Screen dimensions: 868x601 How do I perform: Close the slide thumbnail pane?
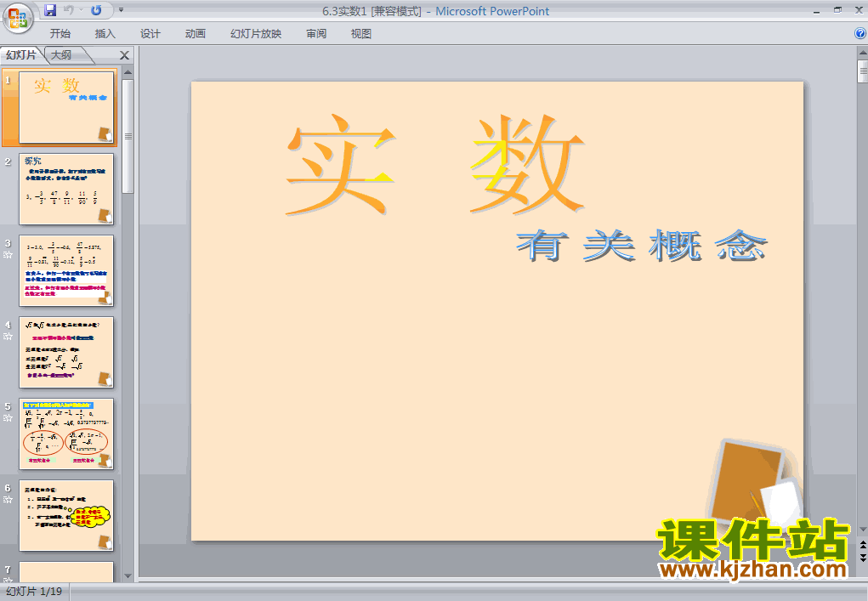click(125, 55)
